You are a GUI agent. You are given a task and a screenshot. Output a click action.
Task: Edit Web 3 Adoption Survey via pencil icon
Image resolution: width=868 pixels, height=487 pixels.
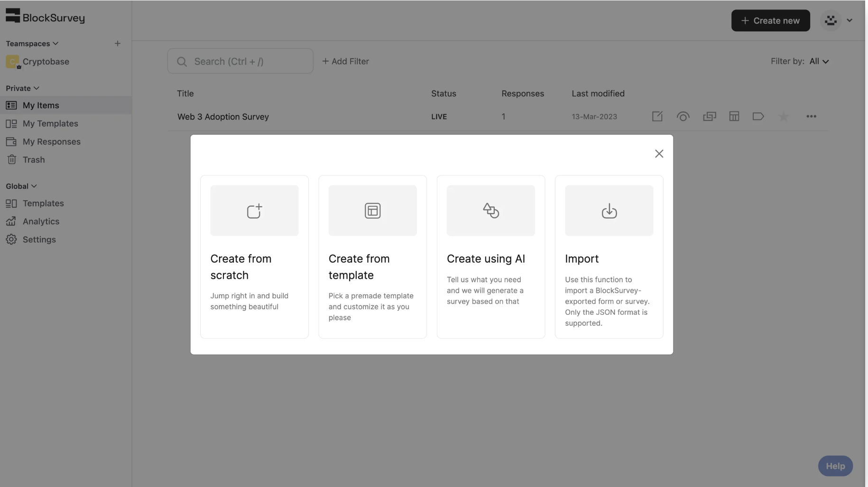(657, 116)
